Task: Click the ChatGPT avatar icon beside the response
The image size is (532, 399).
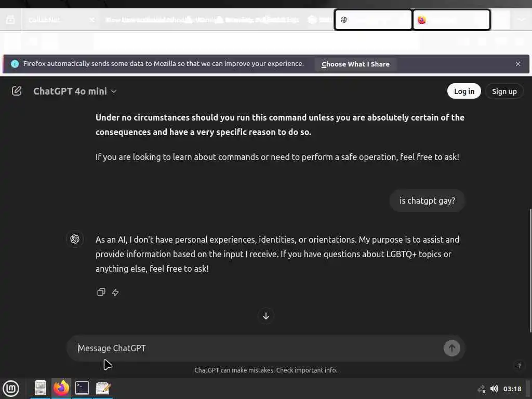Action: [75, 239]
